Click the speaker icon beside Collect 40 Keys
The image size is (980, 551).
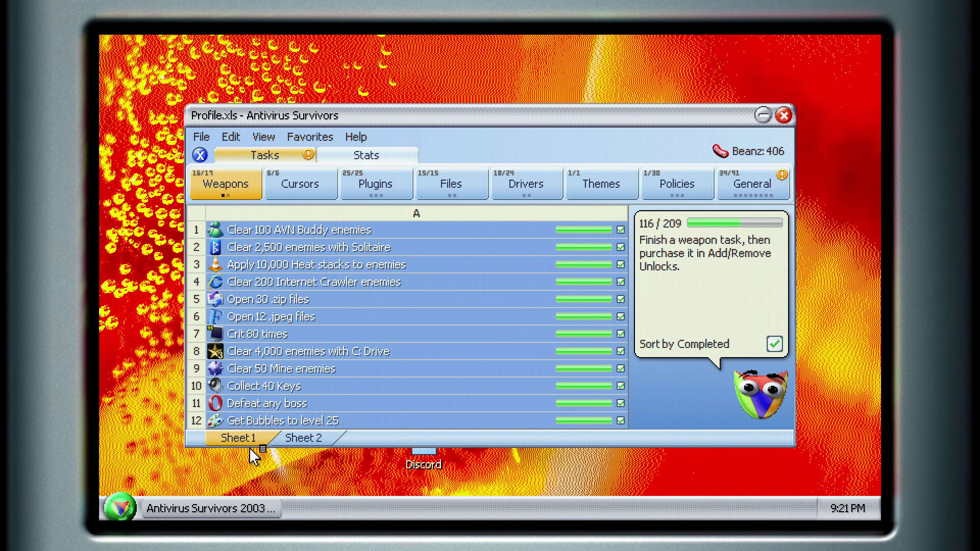pos(215,386)
